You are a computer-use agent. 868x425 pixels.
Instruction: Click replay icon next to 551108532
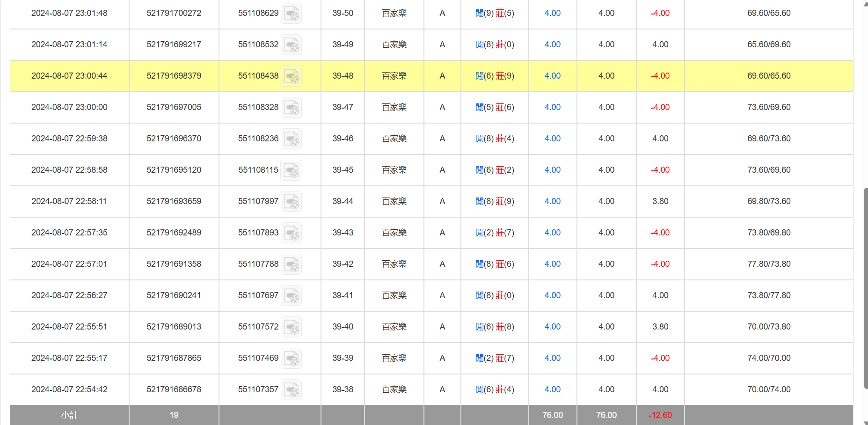tap(292, 45)
